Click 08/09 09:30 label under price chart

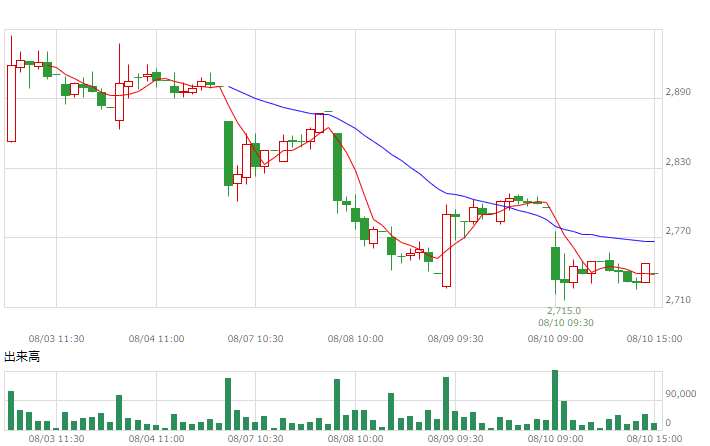click(455, 339)
